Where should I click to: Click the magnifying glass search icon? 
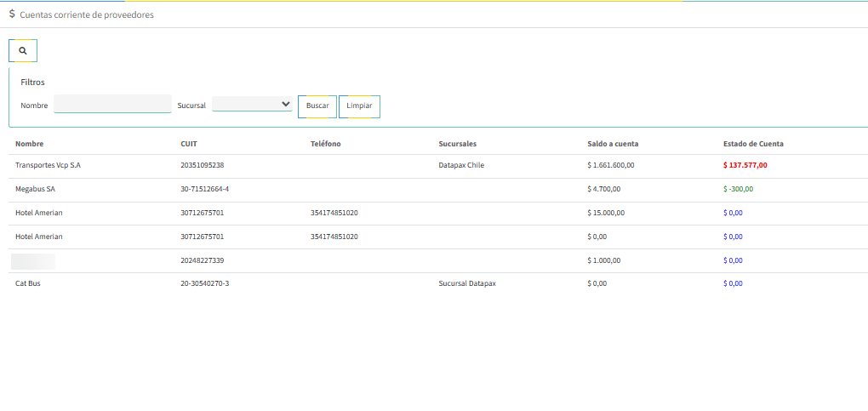coord(23,51)
